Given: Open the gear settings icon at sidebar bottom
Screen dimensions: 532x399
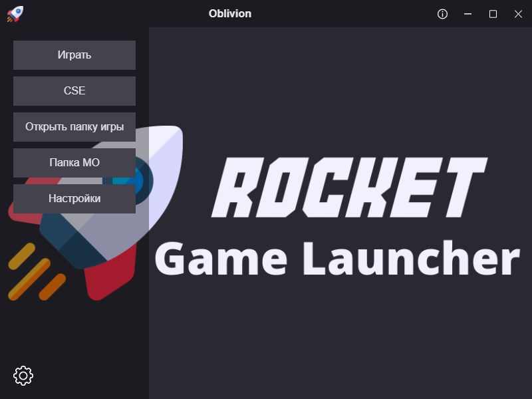Looking at the screenshot, I should tap(23, 376).
